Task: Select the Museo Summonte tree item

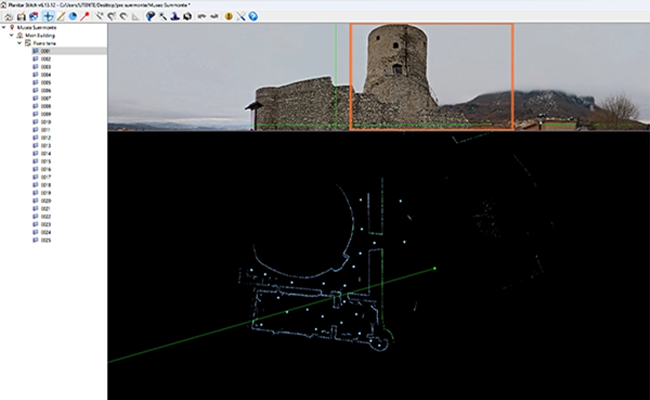Action: [x=36, y=27]
